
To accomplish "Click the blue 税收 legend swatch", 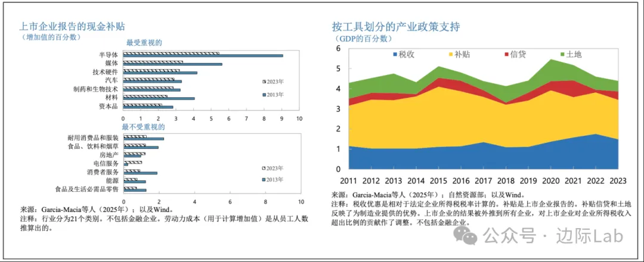I will (396, 54).
